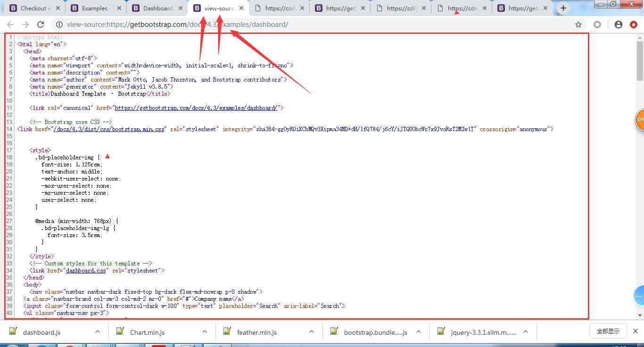Click the 'Jekyll v3.8.5' generator line
Image resolution: width=644 pixels, height=347 pixels.
click(x=101, y=87)
